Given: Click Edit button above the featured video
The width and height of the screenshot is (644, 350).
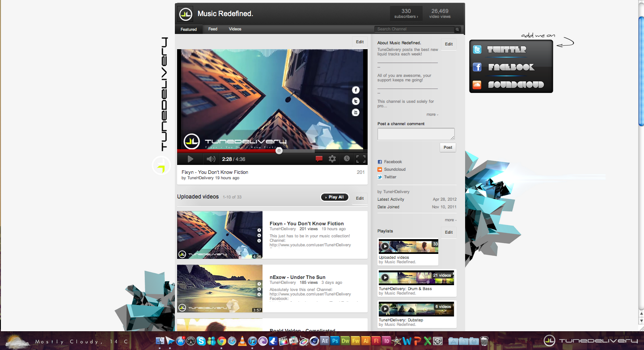Looking at the screenshot, I should [360, 42].
